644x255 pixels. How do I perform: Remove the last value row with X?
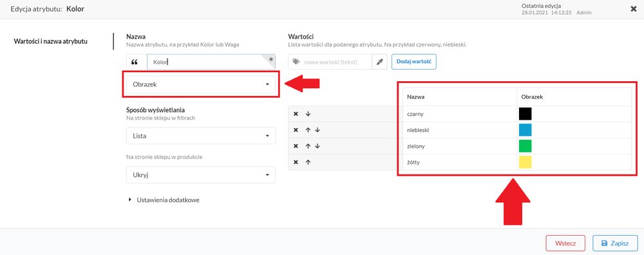(296, 162)
